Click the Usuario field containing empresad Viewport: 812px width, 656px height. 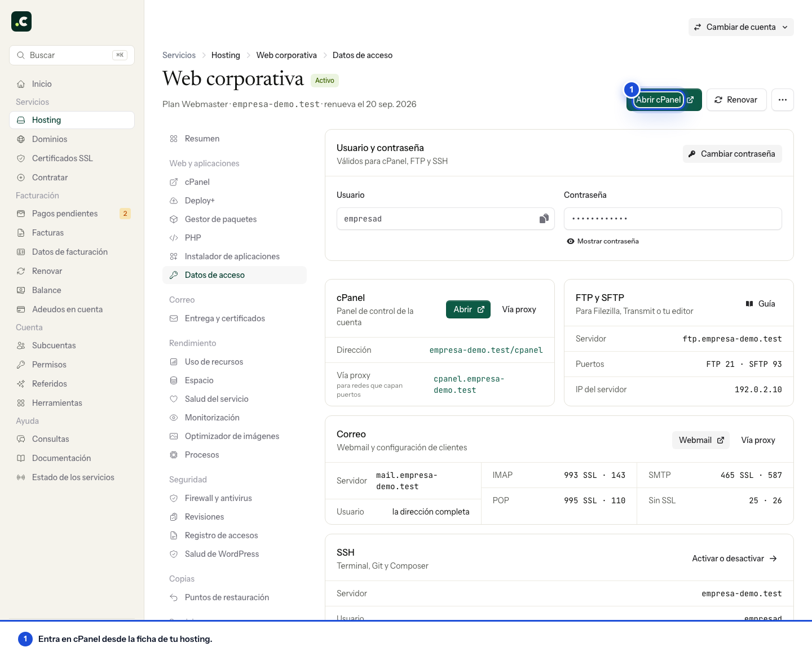click(445, 219)
